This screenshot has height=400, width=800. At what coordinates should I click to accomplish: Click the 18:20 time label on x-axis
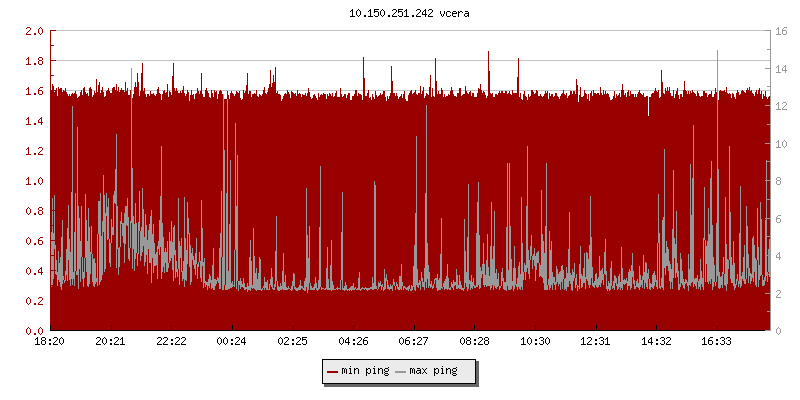tap(50, 341)
